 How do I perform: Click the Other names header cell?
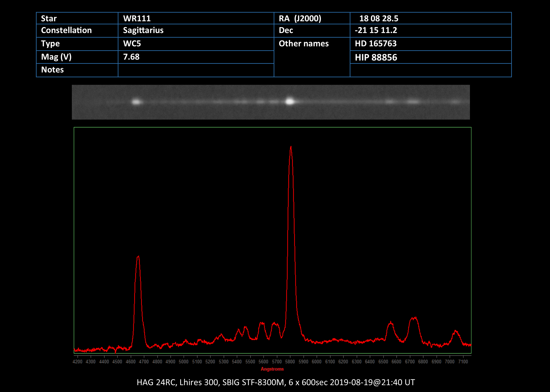(x=304, y=44)
